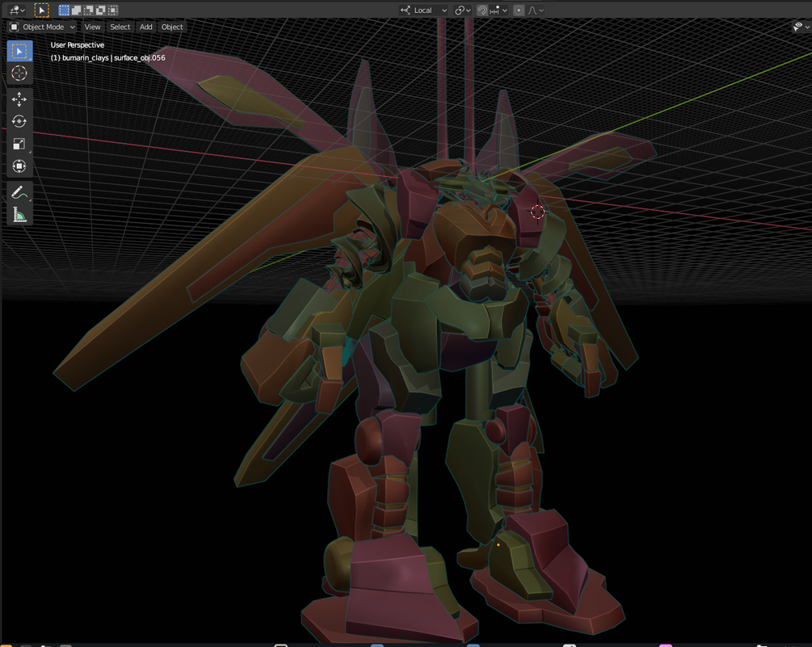Open the View menu

(x=92, y=27)
